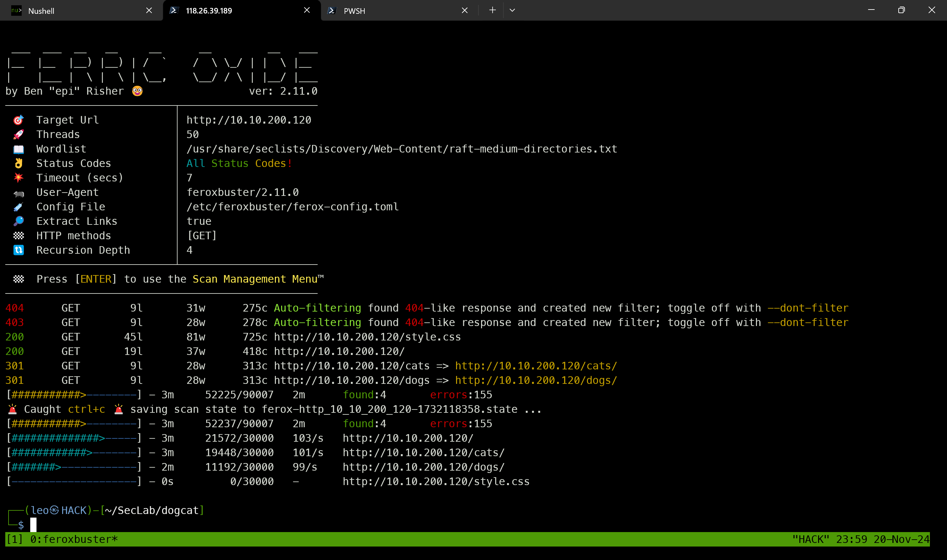Close the PWSH tab

tap(465, 11)
